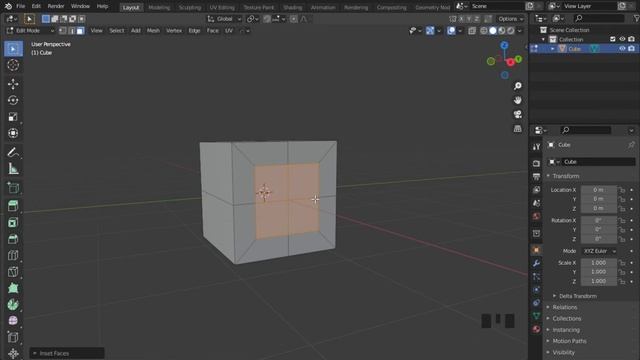
Task: Click the Scene name field
Action: [x=496, y=6]
